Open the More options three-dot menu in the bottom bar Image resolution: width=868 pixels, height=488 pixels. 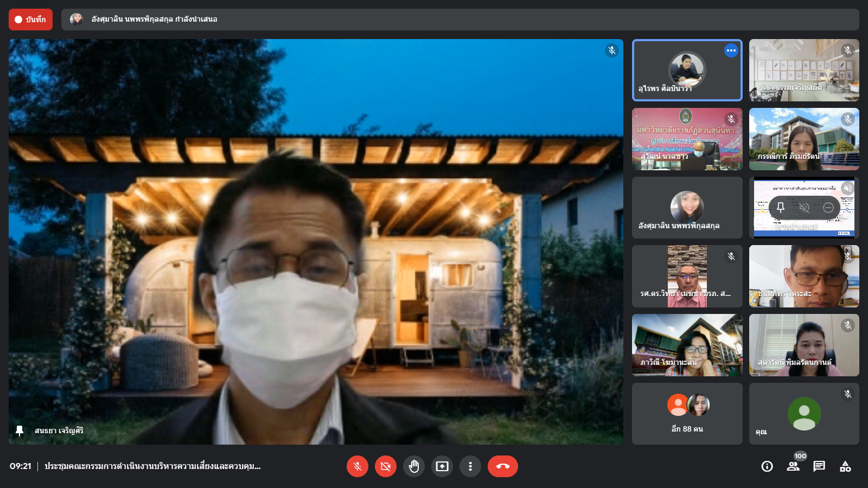470,466
